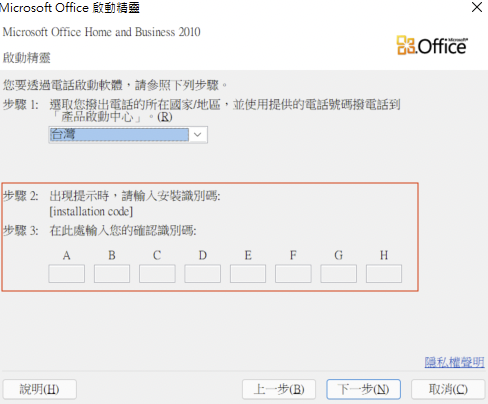Cancel activation with the 取消(C) button
488x404 pixels.
coord(448,389)
